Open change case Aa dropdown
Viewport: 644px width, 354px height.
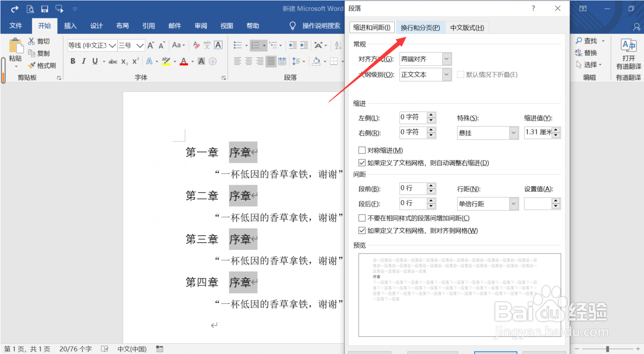point(178,45)
